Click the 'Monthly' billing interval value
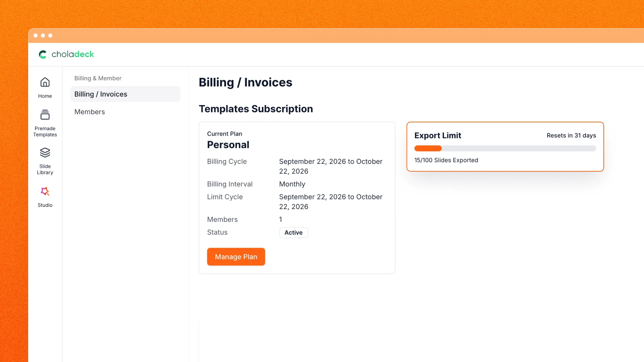Screen dimensions: 644x362 click(292, 184)
